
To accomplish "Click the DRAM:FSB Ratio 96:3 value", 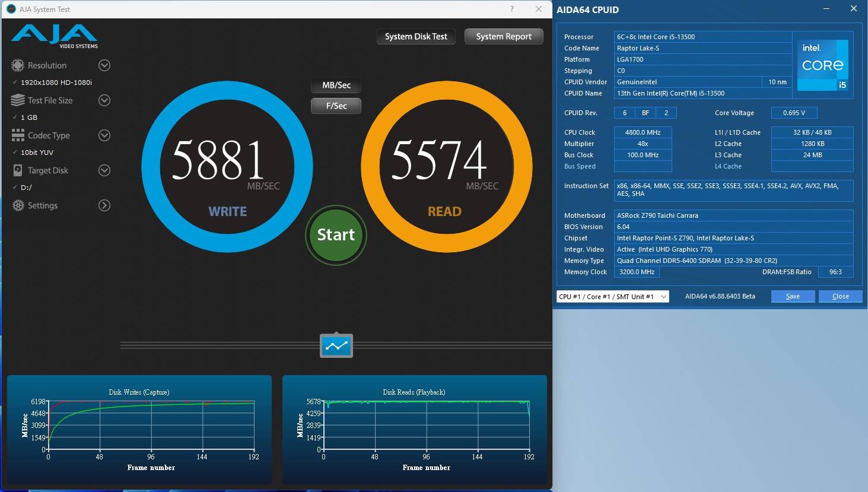I will [835, 272].
